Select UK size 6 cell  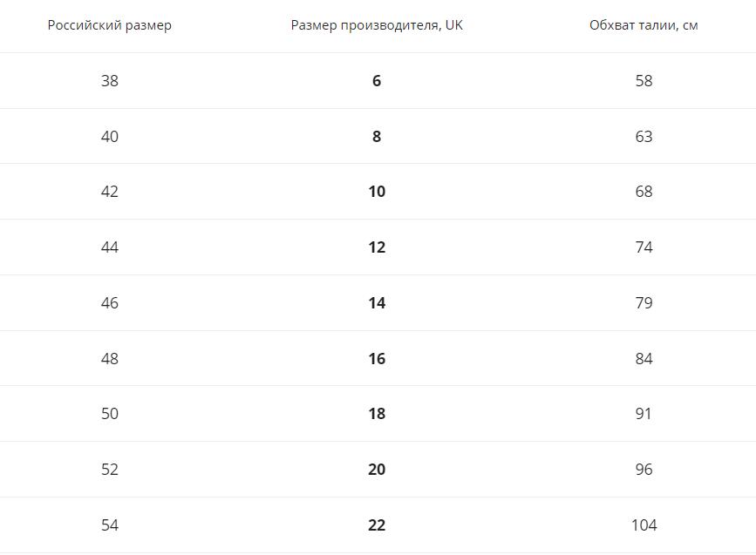pos(377,80)
